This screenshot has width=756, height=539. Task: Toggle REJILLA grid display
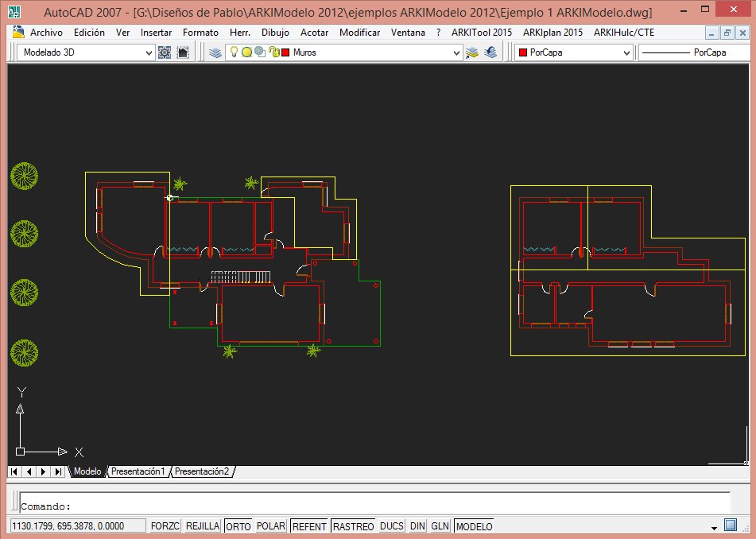pos(202,525)
